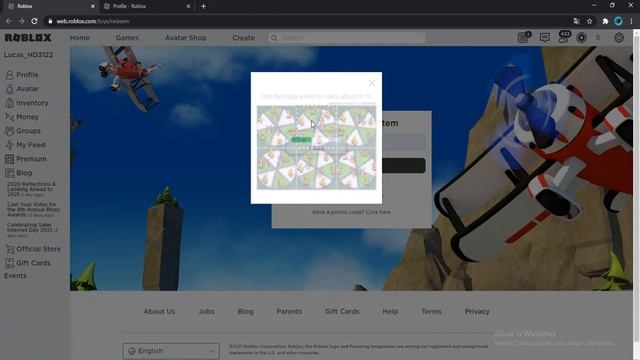The image size is (640, 360).
Task: Open the chat messages icon in the header
Action: [x=544, y=38]
